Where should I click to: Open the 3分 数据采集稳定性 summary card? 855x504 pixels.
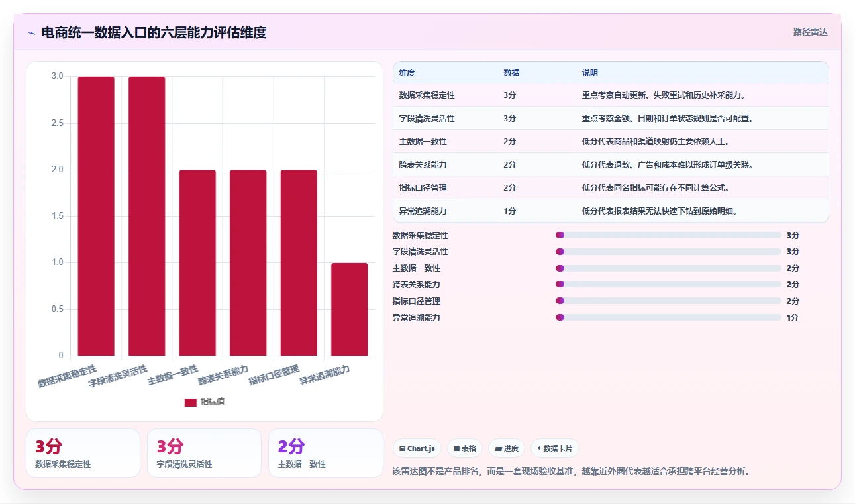click(x=83, y=453)
